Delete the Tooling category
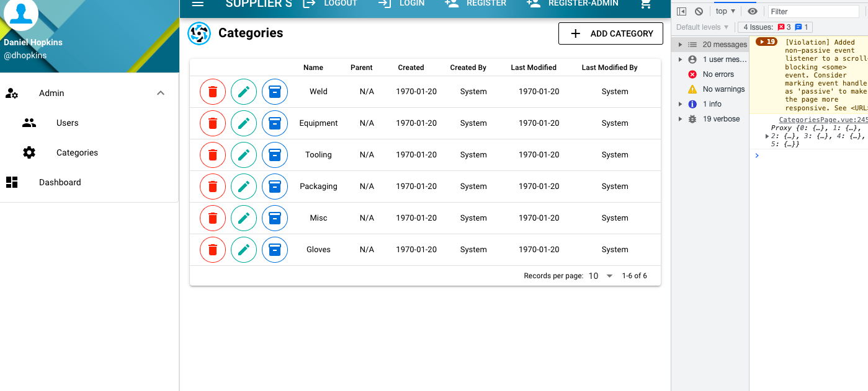The image size is (868, 391). coord(213,155)
